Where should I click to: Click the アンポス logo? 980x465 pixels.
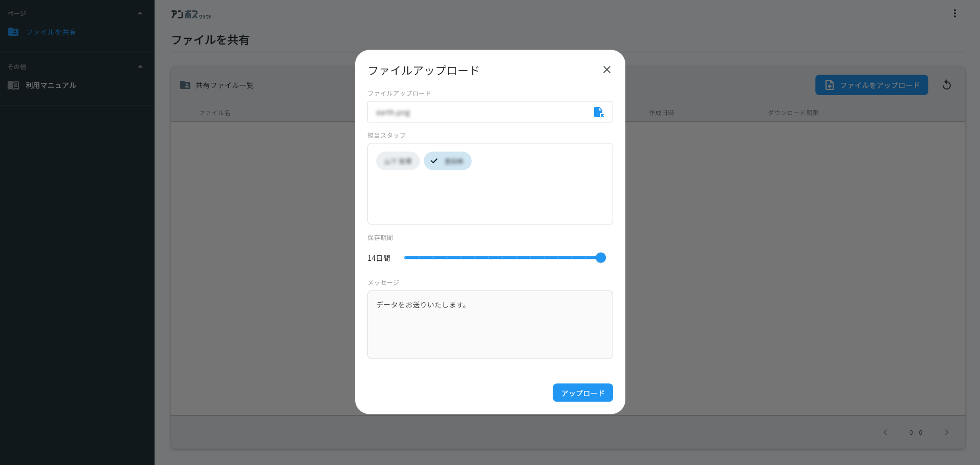(191, 15)
